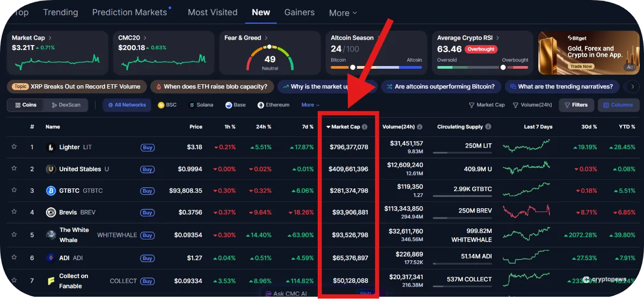The width and height of the screenshot is (644, 299).
Task: Star Lighter to add to watchlist
Action: (14, 147)
